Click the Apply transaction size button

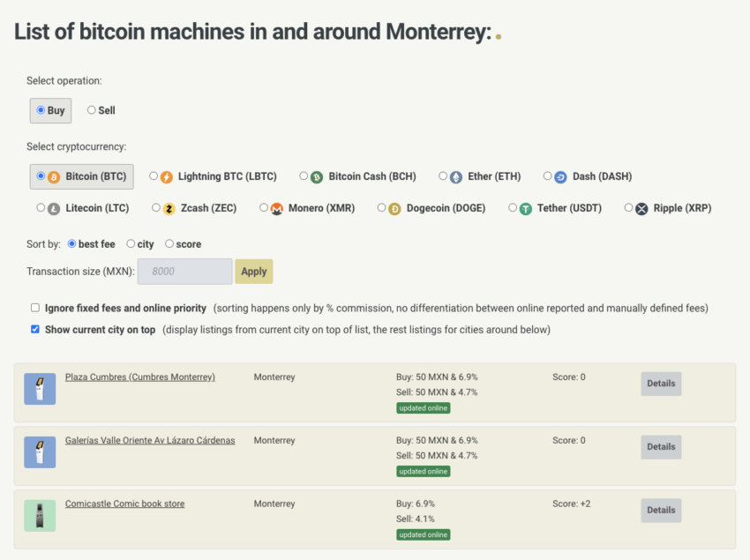tap(254, 272)
